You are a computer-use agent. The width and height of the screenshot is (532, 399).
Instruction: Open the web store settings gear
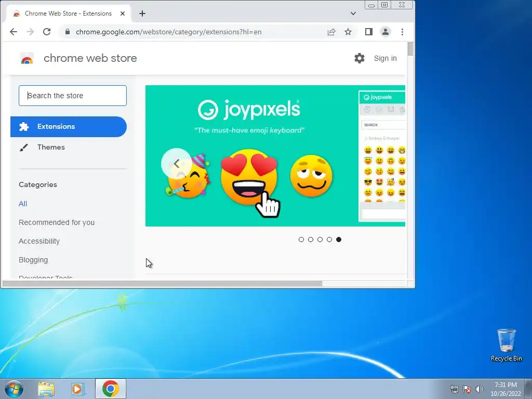(360, 58)
